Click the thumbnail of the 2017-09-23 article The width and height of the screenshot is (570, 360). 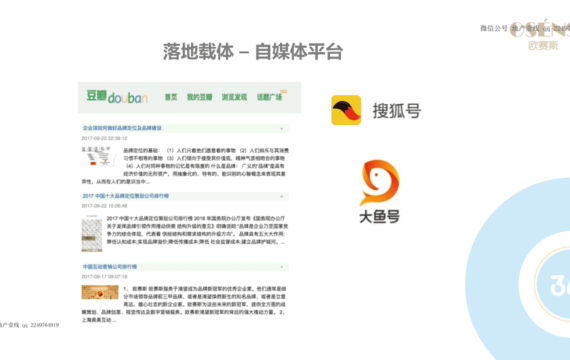[99, 156]
